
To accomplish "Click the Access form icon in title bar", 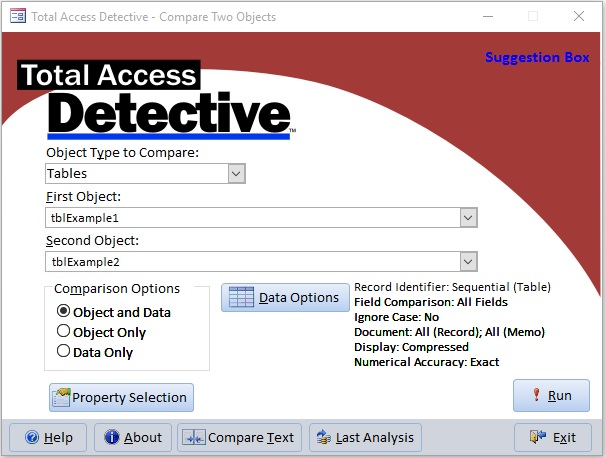I will 18,16.
